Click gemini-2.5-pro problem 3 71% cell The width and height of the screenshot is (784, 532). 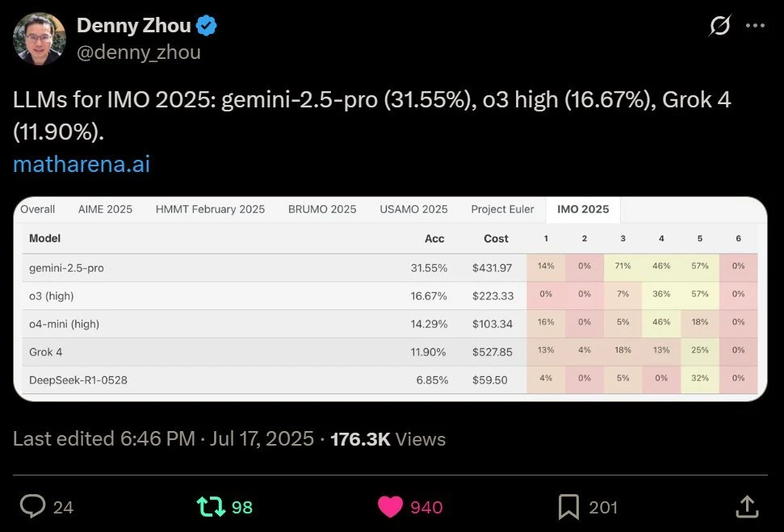tap(623, 266)
